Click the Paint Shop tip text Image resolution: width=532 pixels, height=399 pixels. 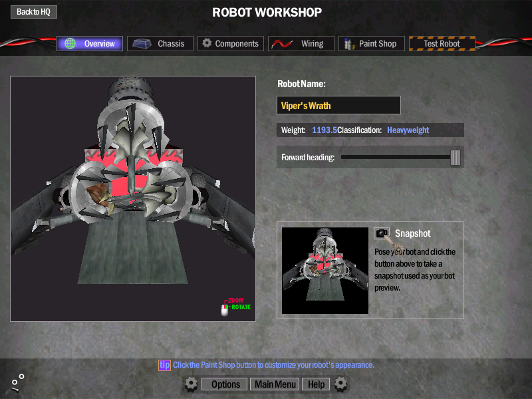click(273, 365)
